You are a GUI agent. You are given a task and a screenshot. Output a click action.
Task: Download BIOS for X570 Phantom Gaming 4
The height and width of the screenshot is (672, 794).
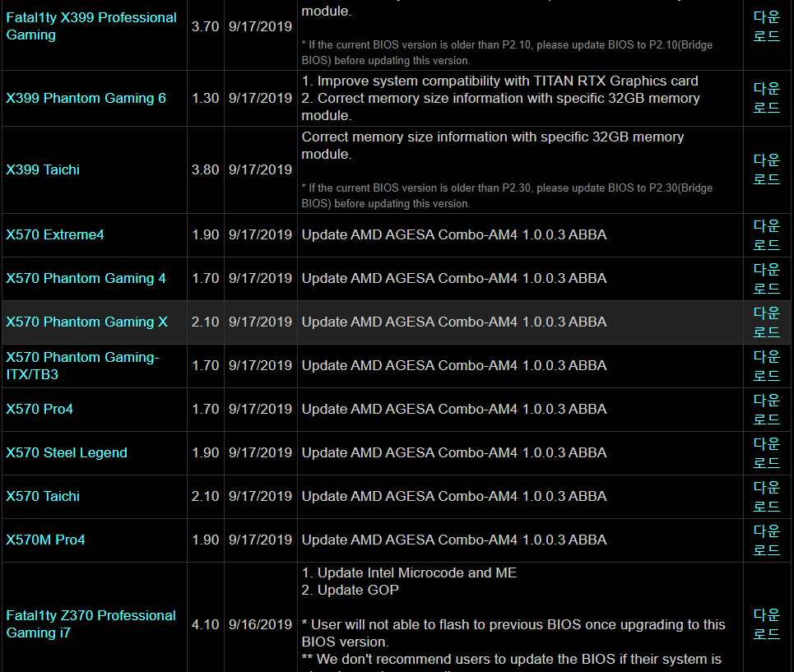(766, 278)
